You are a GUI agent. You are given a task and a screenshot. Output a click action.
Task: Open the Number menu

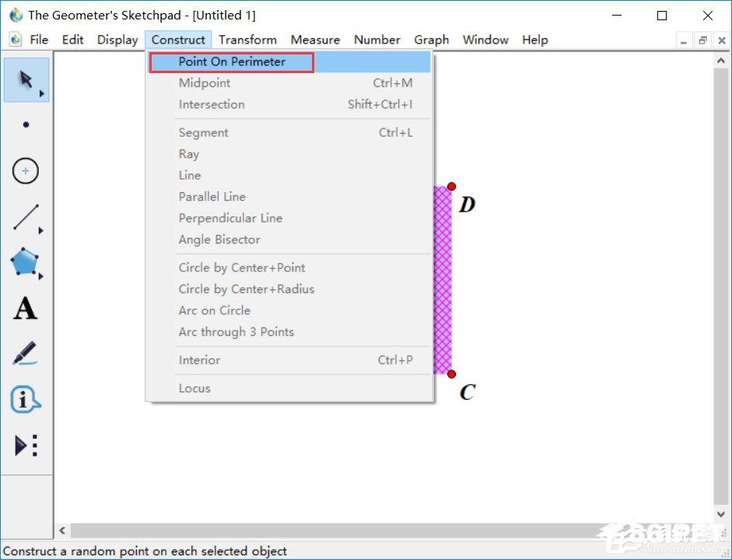coord(377,40)
